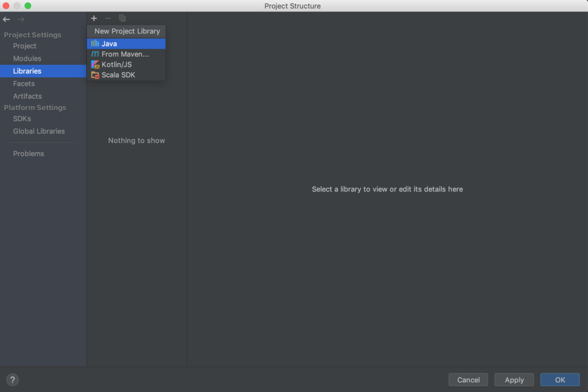The height and width of the screenshot is (392, 588).
Task: Choose Java from New Project Library menu
Action: pyautogui.click(x=126, y=44)
